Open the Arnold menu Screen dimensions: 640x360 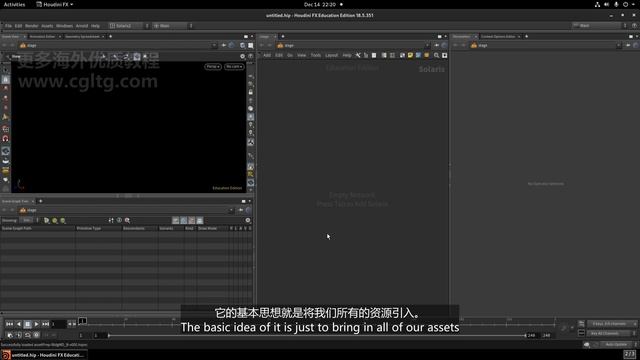(x=82, y=26)
